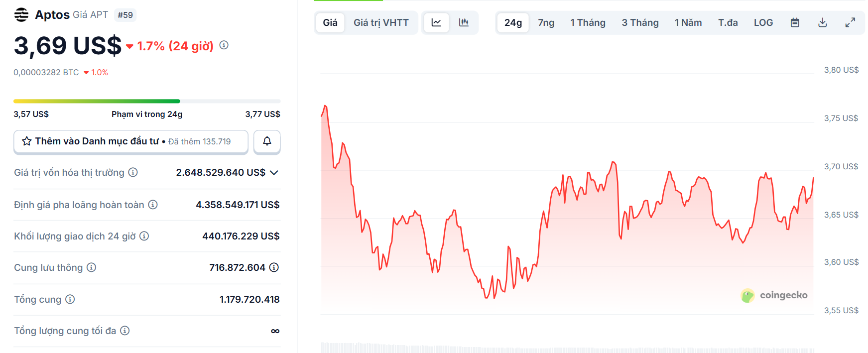868x353 pixels.
Task: Expand market cap value dropdown chevron
Action: (x=274, y=173)
